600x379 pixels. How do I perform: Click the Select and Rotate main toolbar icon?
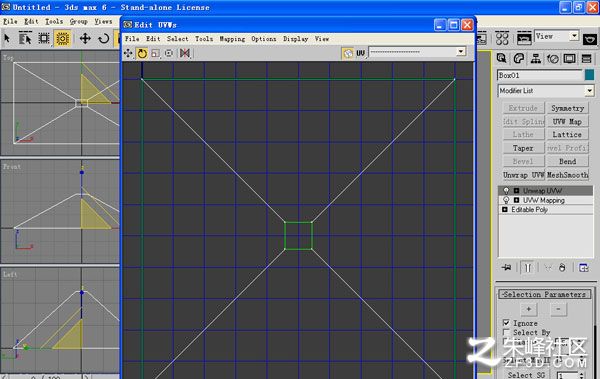(x=103, y=38)
